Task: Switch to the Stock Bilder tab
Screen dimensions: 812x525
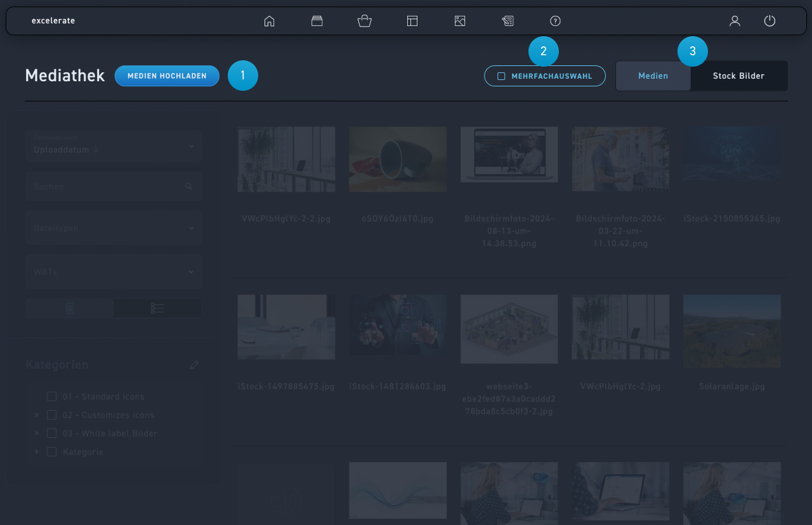Action: [x=738, y=76]
